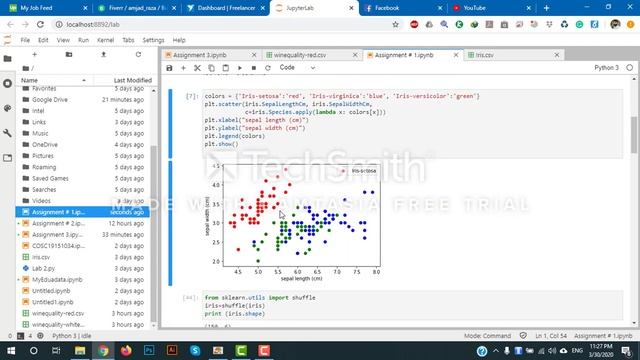Click the New Launcher plus icon
640x360 pixels.
(x=34, y=54)
